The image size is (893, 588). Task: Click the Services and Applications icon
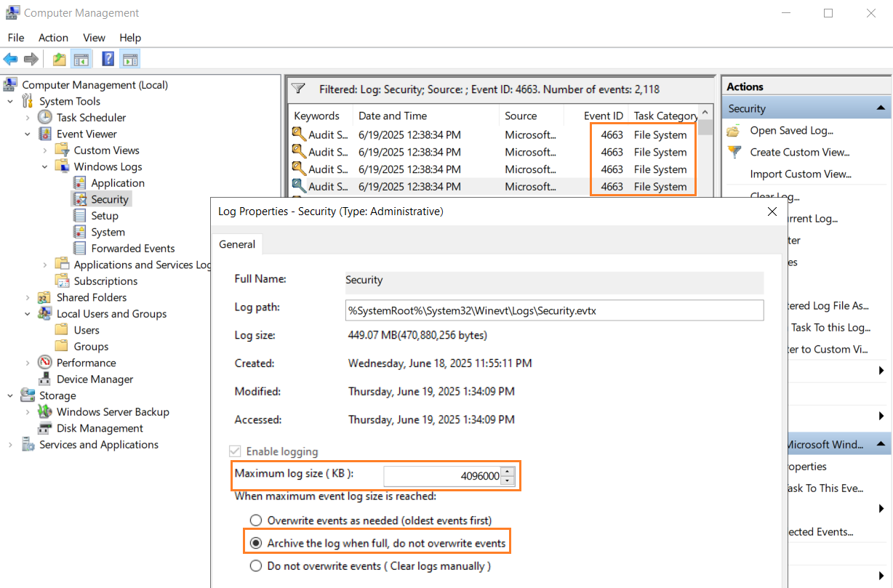28,445
